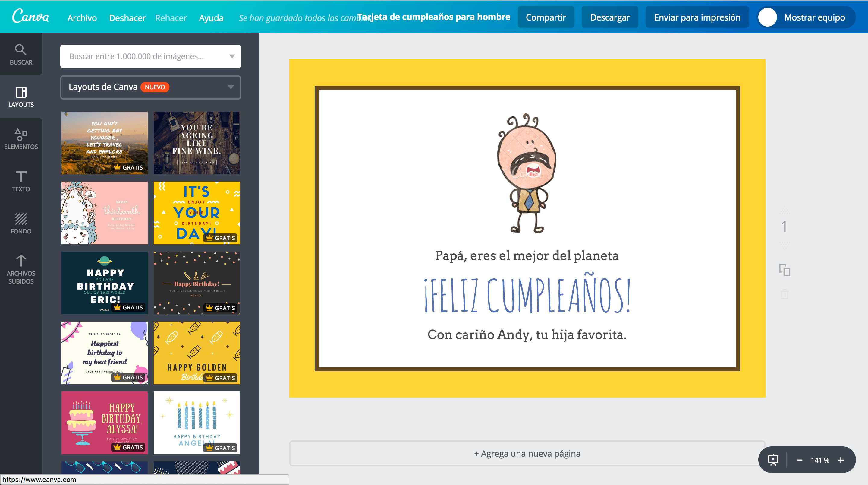This screenshot has width=868, height=485.
Task: Click Enviar para impresión button
Action: (x=697, y=17)
